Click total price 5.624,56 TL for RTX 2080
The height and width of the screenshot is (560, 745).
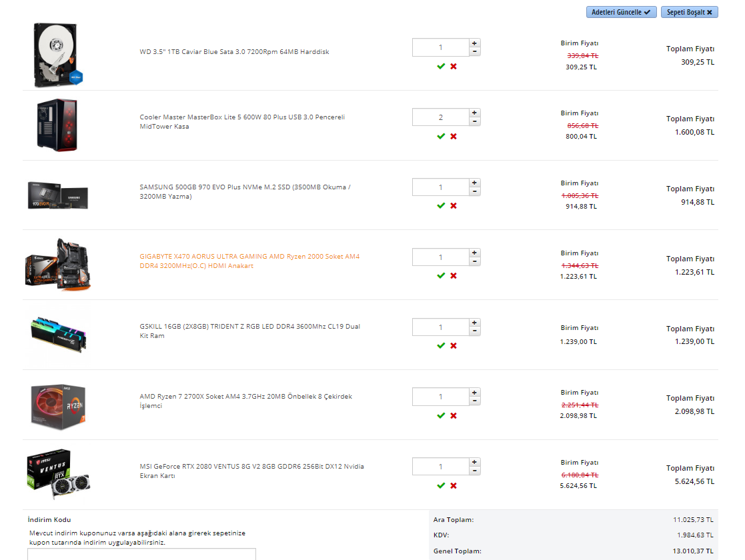coord(694,481)
